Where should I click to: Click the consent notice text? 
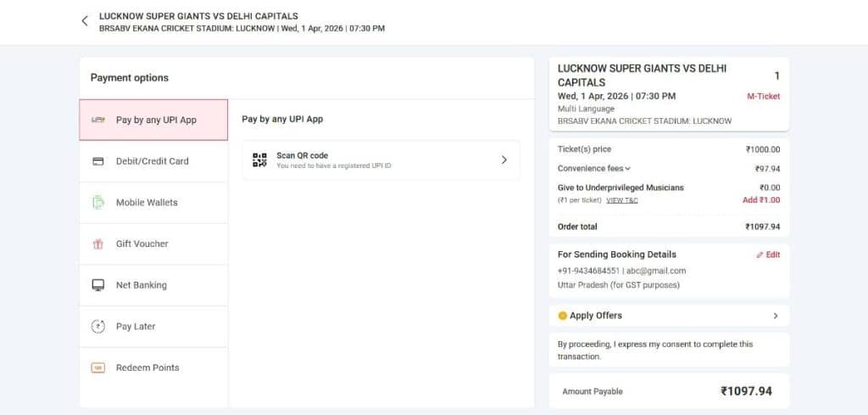(655, 351)
